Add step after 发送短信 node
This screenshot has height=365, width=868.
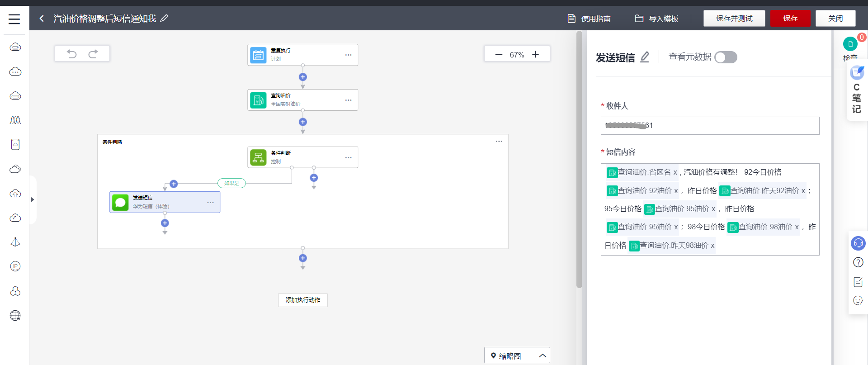165,223
